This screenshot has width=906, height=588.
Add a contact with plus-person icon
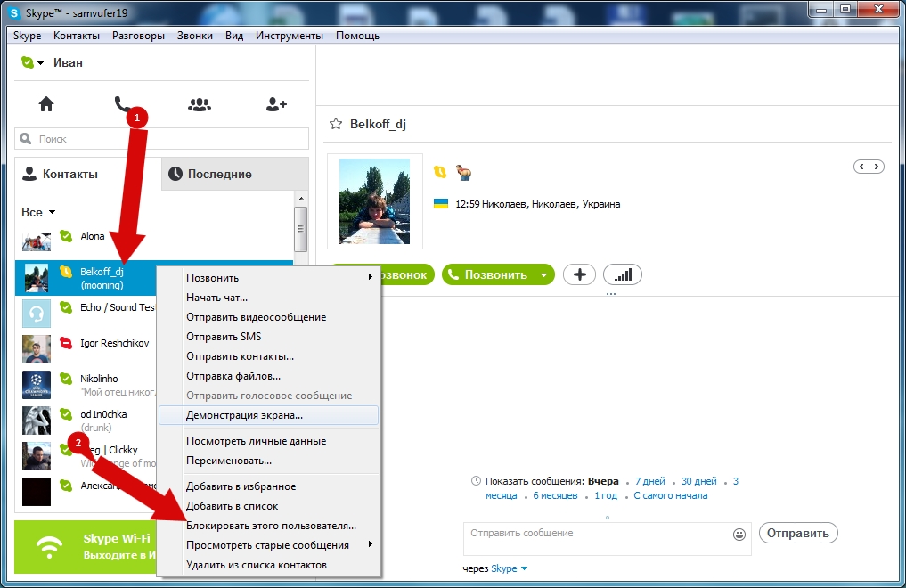coord(276,104)
